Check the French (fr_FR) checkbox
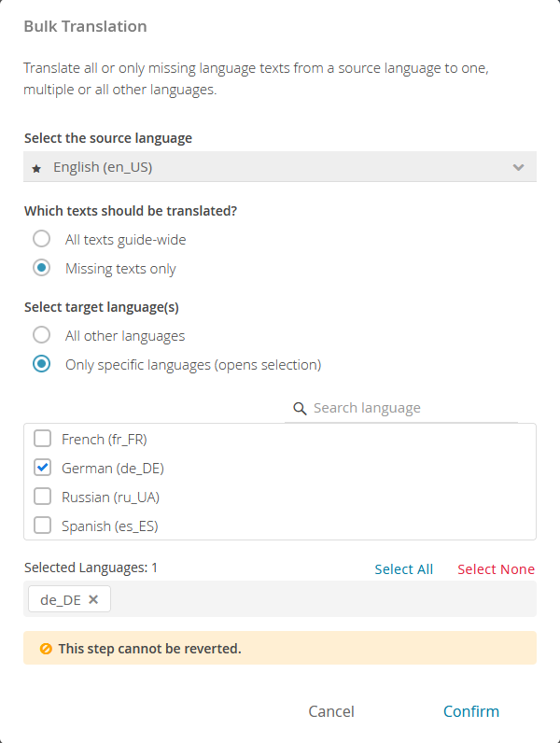 click(x=43, y=439)
